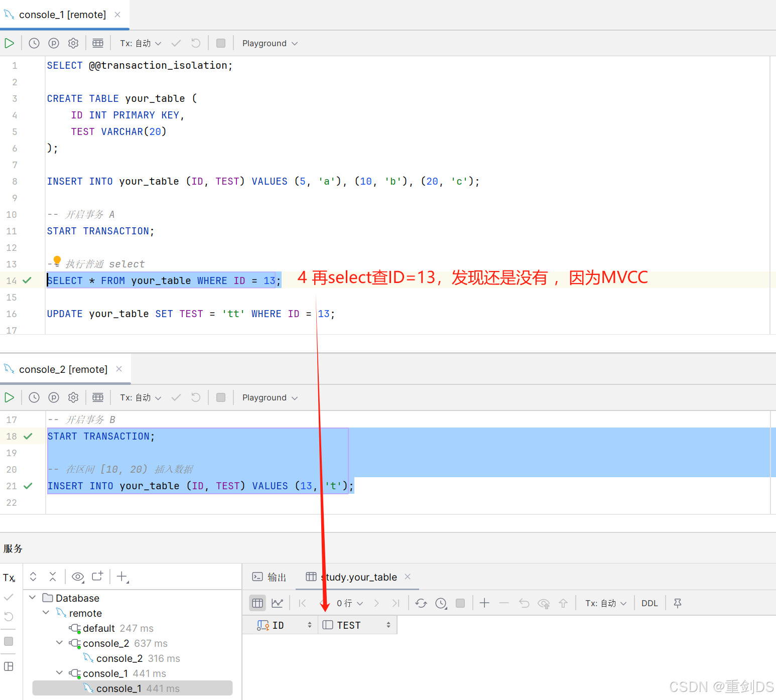
Task: Close the console_2 [remote] tab
Action: 119,369
